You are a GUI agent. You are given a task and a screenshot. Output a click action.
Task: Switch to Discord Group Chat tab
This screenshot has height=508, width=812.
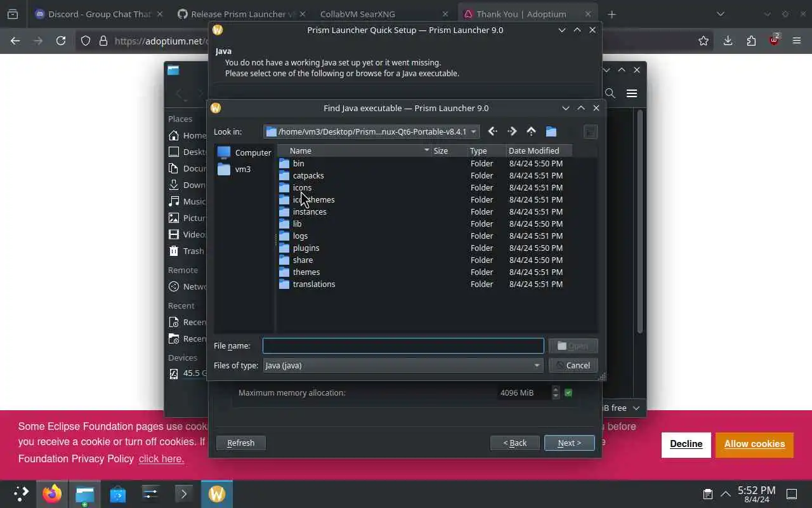100,14
